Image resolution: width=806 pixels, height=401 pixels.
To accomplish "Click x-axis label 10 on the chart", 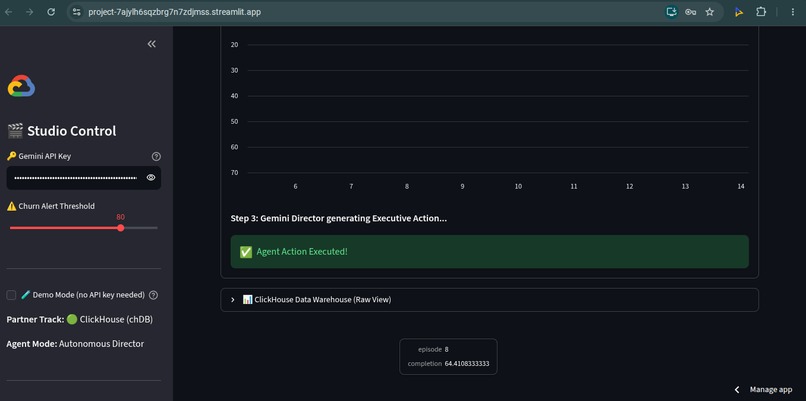I will 518,187.
